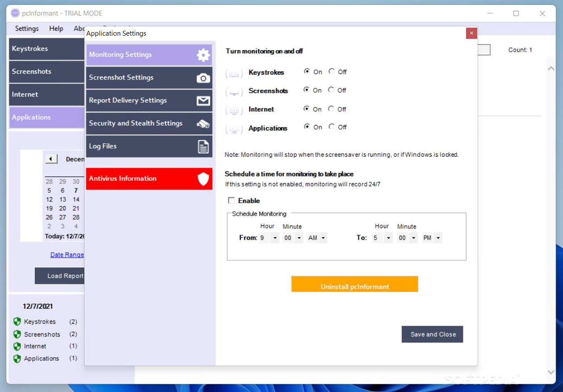Click the Date Range link
563x392 pixels.
tap(67, 254)
